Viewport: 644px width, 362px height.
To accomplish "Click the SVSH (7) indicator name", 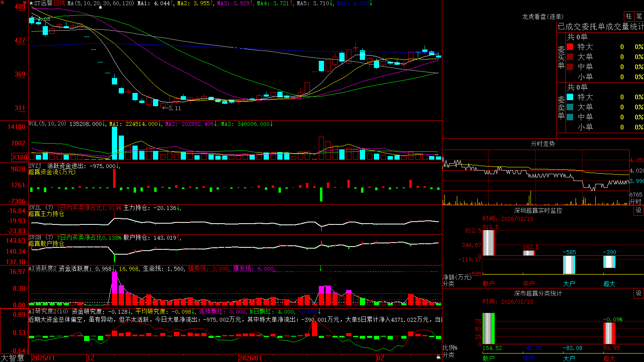I will [x=41, y=238].
